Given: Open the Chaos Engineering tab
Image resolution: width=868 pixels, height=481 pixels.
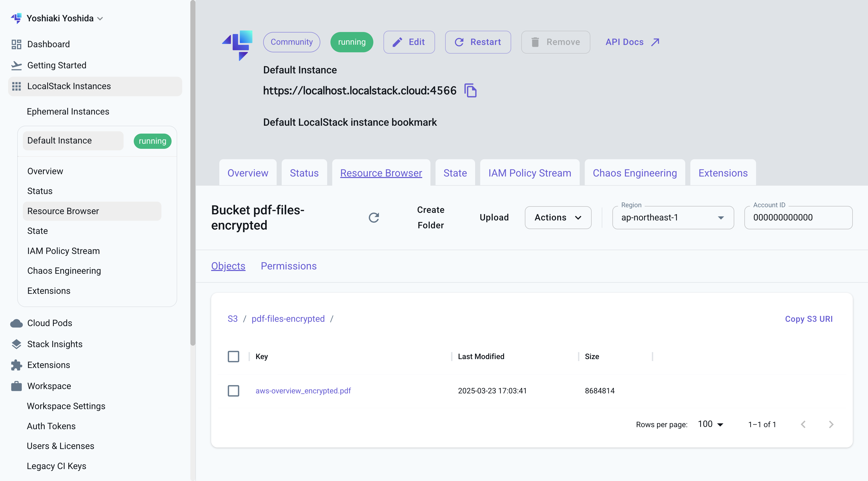Looking at the screenshot, I should 635,173.
